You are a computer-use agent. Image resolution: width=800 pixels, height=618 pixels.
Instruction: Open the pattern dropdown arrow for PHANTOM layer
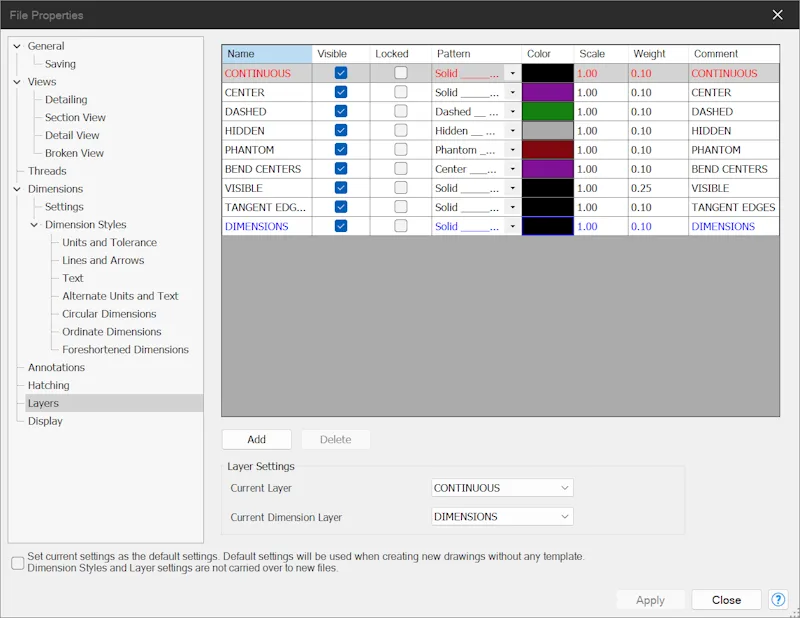click(x=512, y=150)
